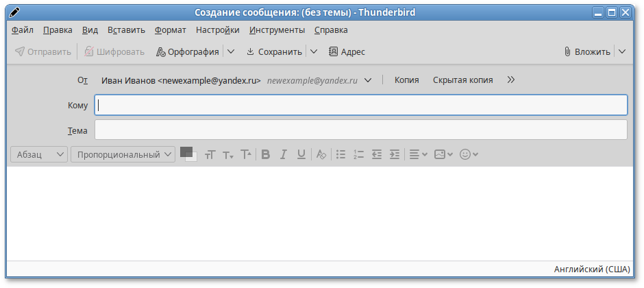This screenshot has height=288, width=644.
Task: Toggle underline formatting
Action: point(301,154)
